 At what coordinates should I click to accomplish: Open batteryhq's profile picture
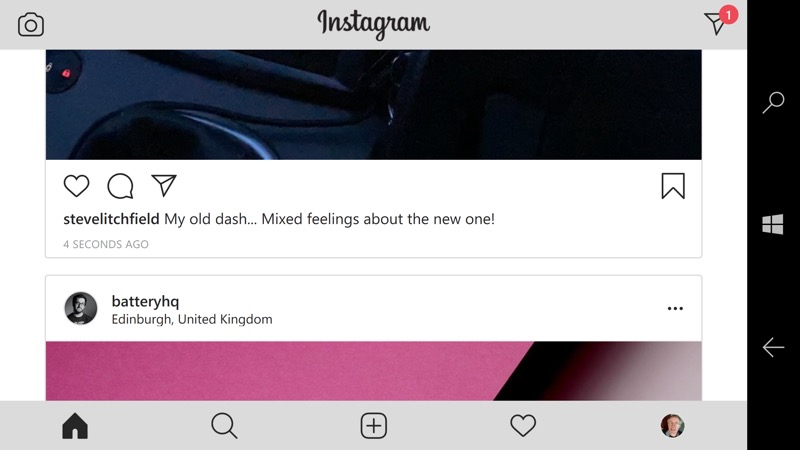coord(81,308)
